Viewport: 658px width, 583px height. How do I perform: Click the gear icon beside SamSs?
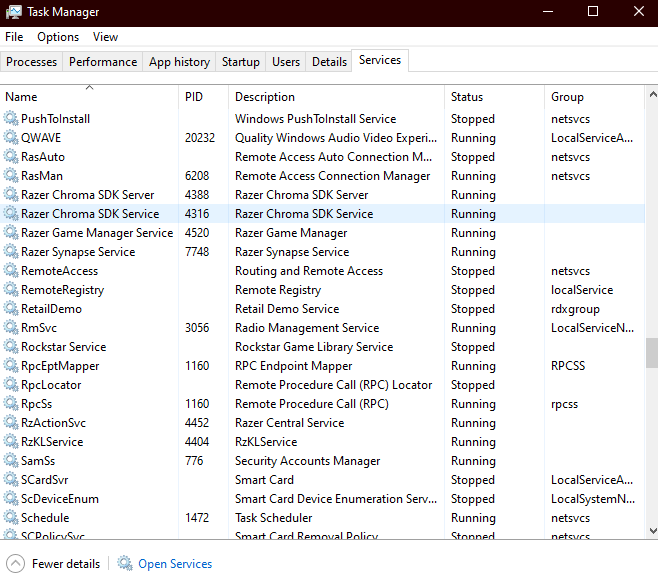click(x=11, y=460)
